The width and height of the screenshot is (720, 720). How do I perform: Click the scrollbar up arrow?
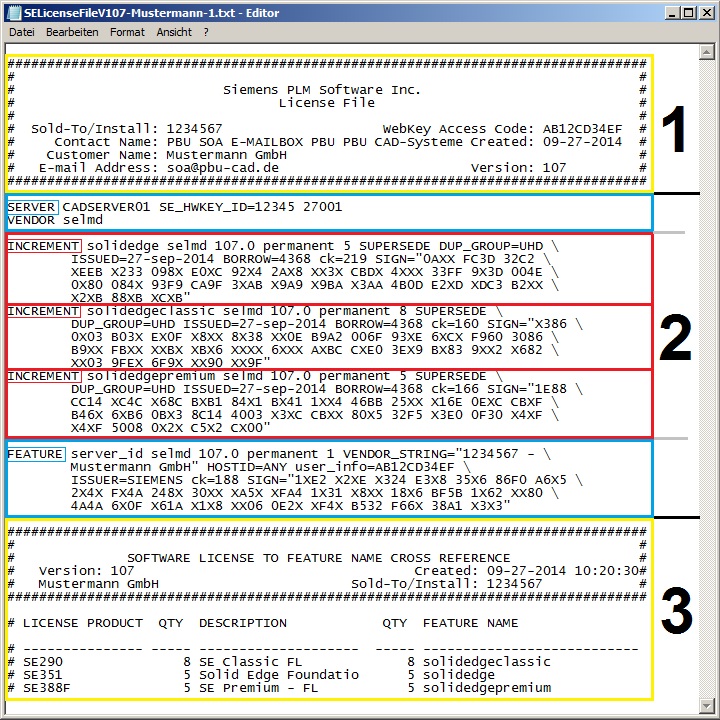coord(706,51)
